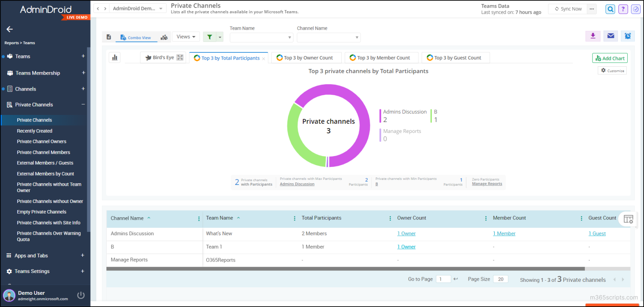This screenshot has width=644, height=307.
Task: Open the Views dropdown
Action: pos(186,37)
